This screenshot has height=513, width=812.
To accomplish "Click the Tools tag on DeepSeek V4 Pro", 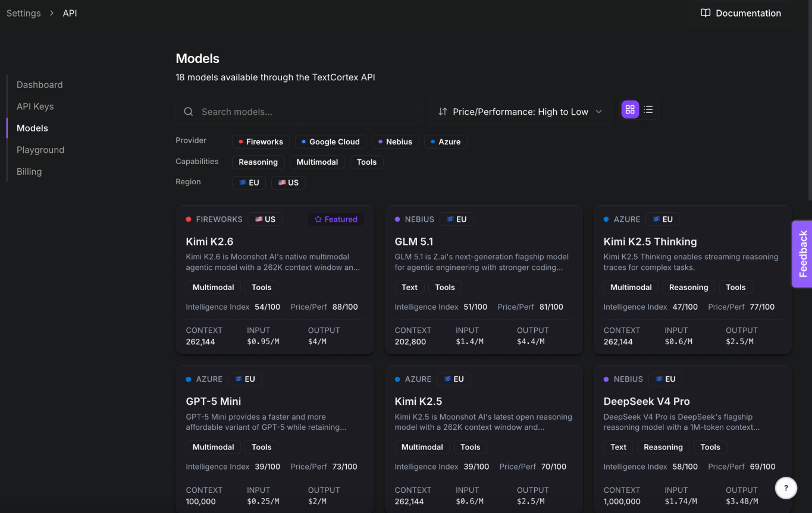I will [x=710, y=447].
